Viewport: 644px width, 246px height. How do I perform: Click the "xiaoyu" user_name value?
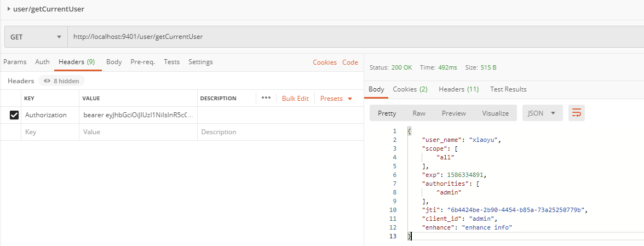click(x=484, y=140)
